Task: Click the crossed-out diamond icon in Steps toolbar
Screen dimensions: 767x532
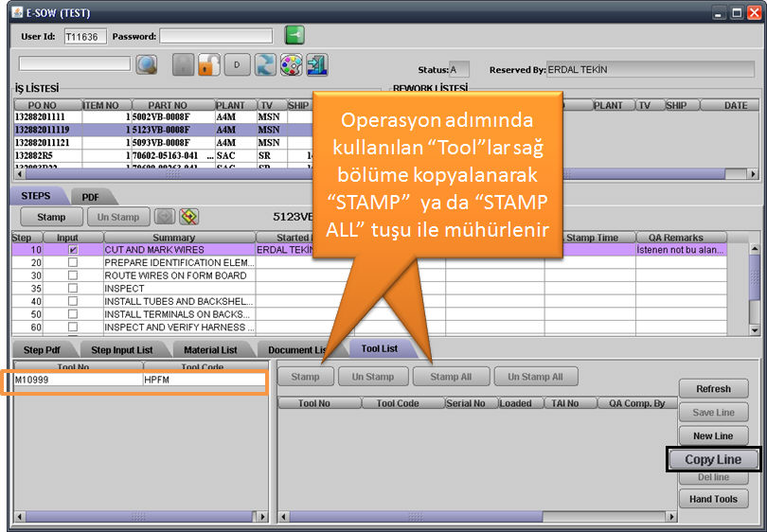Action: tap(188, 216)
